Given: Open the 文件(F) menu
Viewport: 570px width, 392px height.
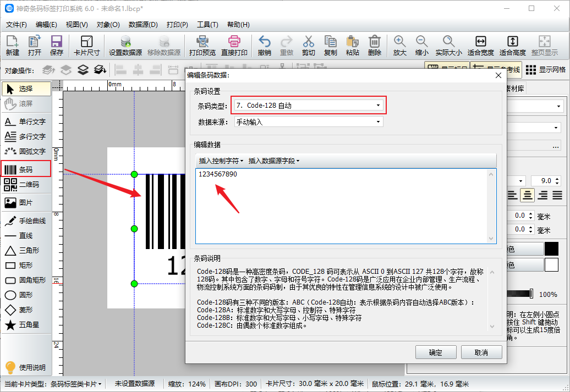Looking at the screenshot, I should click(x=17, y=25).
